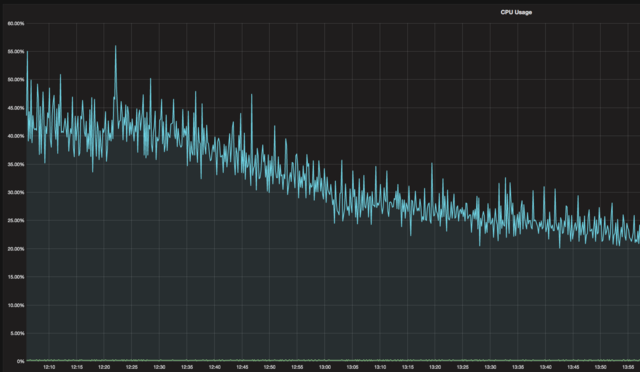Select the 13:00 time axis label
Viewport: 640px width, 372px height.
click(x=325, y=367)
